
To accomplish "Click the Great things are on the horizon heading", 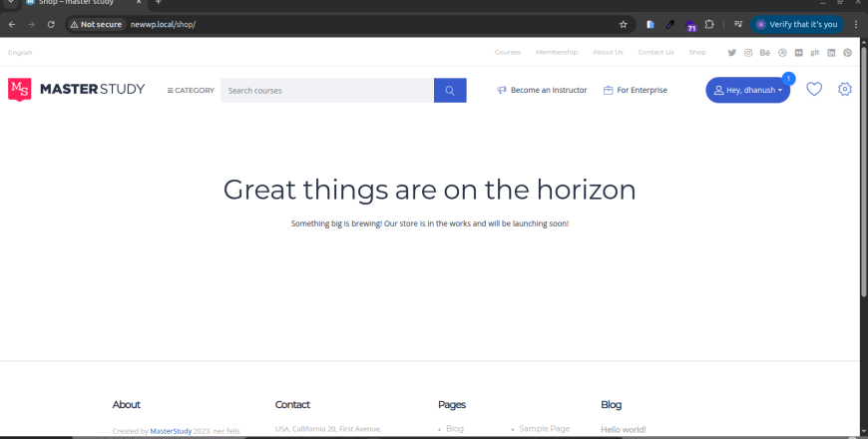I will (430, 190).
